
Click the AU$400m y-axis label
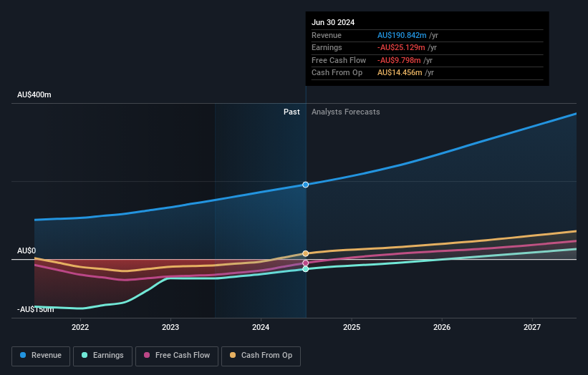pos(34,94)
